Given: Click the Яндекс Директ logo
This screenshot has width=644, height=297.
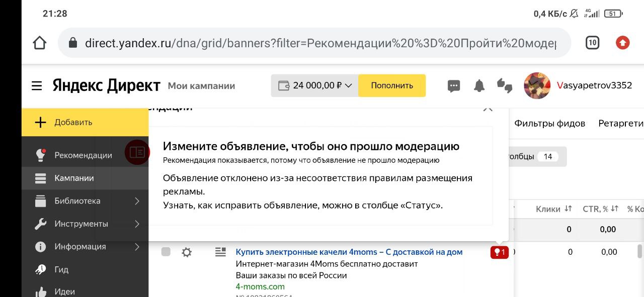Looking at the screenshot, I should click(107, 85).
